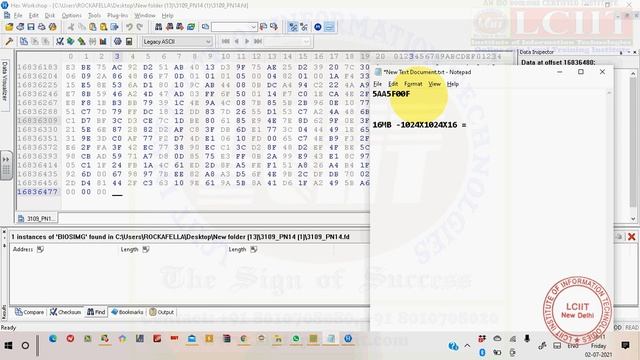Open the WhatsApp taskbar icon
Screen dimensions: 640x360
tap(296, 338)
